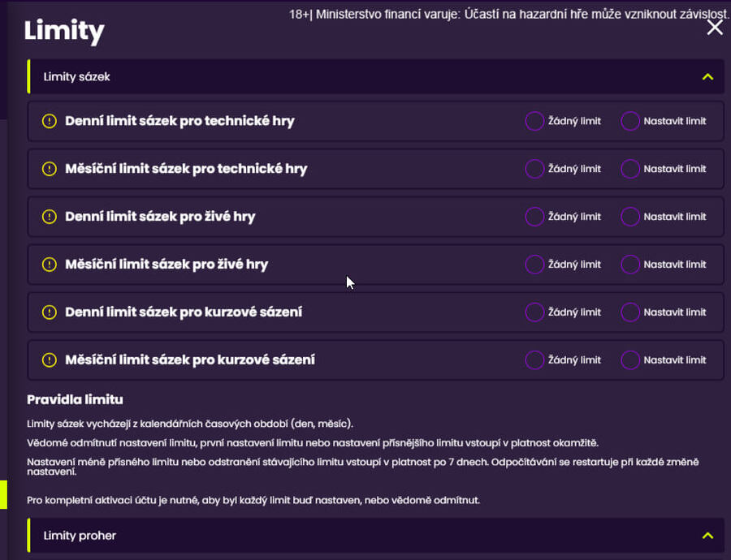Click warning icon beside Denní limit kurzové sázení
The height and width of the screenshot is (560, 731).
pyautogui.click(x=49, y=312)
